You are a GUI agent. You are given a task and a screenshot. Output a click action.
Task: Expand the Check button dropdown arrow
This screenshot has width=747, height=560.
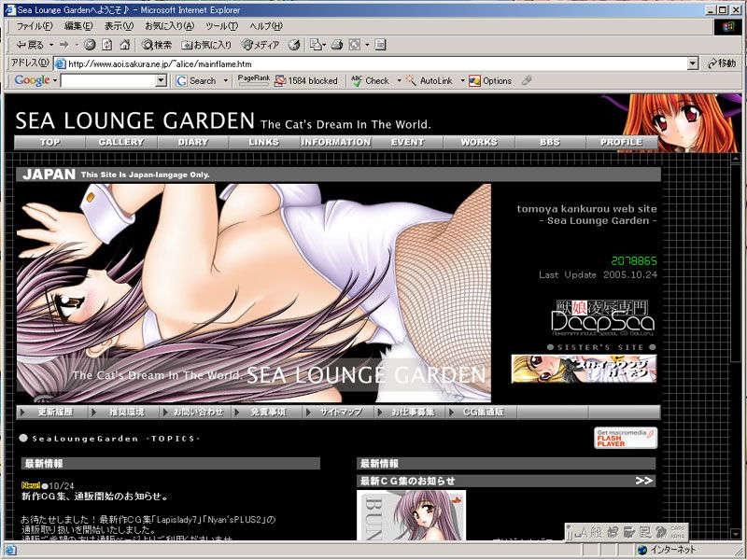coord(400,81)
